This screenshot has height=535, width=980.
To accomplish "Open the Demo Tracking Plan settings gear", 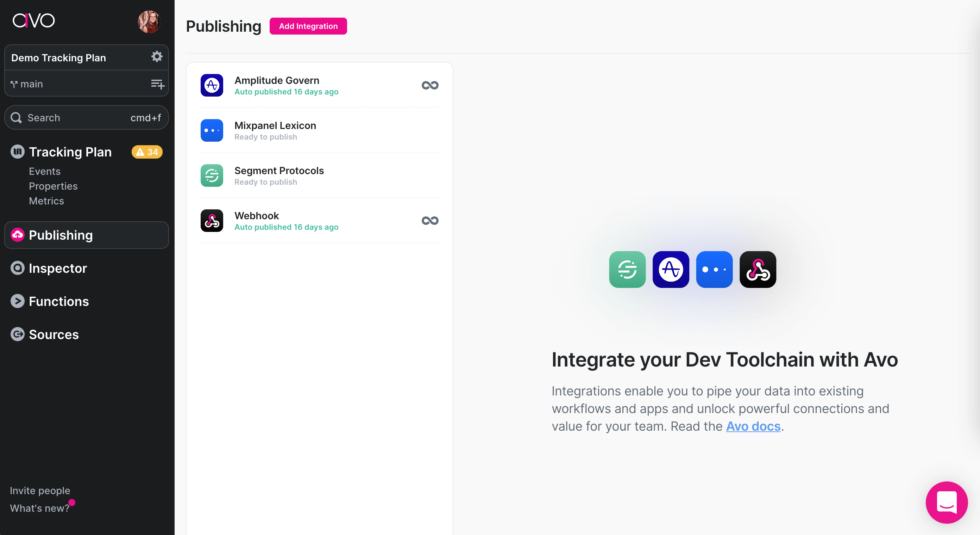I will (x=157, y=57).
